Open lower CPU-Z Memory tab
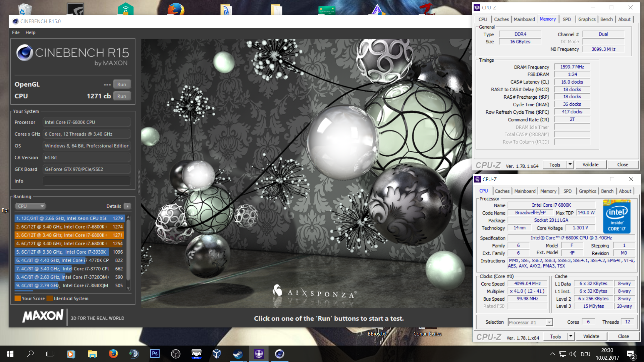 [548, 191]
